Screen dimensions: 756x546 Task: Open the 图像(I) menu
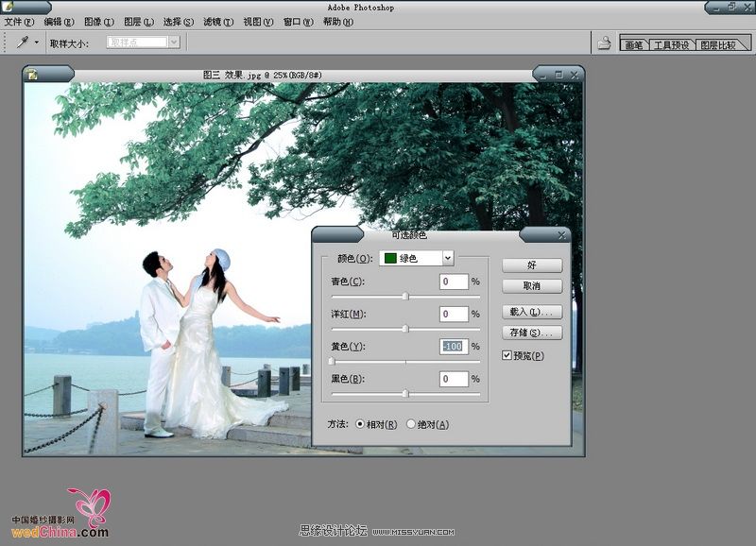point(99,22)
